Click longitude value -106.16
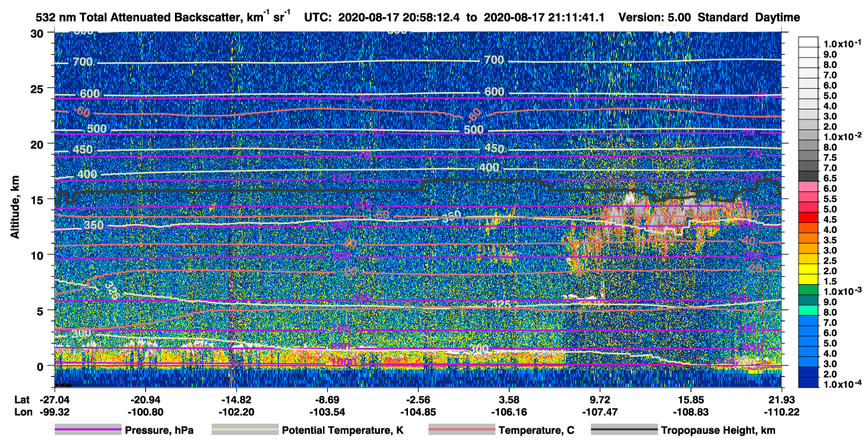 tap(509, 412)
